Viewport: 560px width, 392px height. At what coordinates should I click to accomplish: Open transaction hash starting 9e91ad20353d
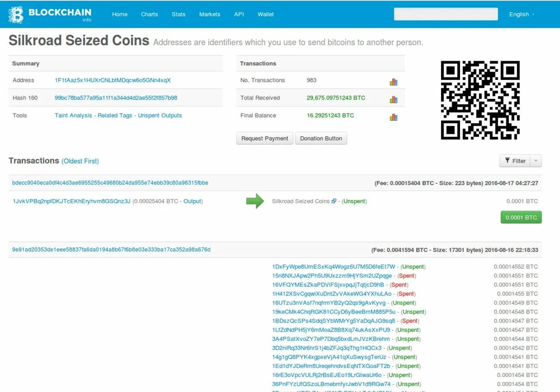point(111,250)
